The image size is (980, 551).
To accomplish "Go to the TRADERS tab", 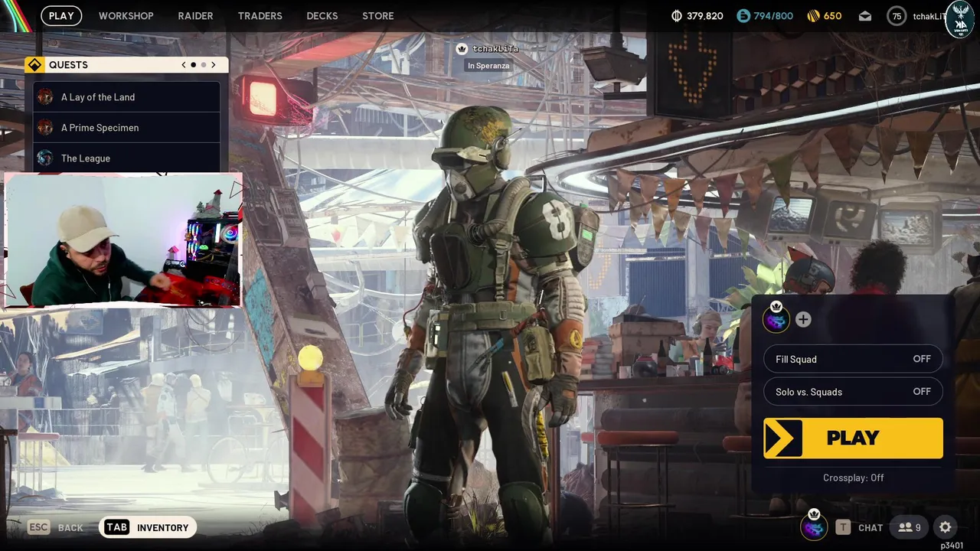I will tap(260, 15).
